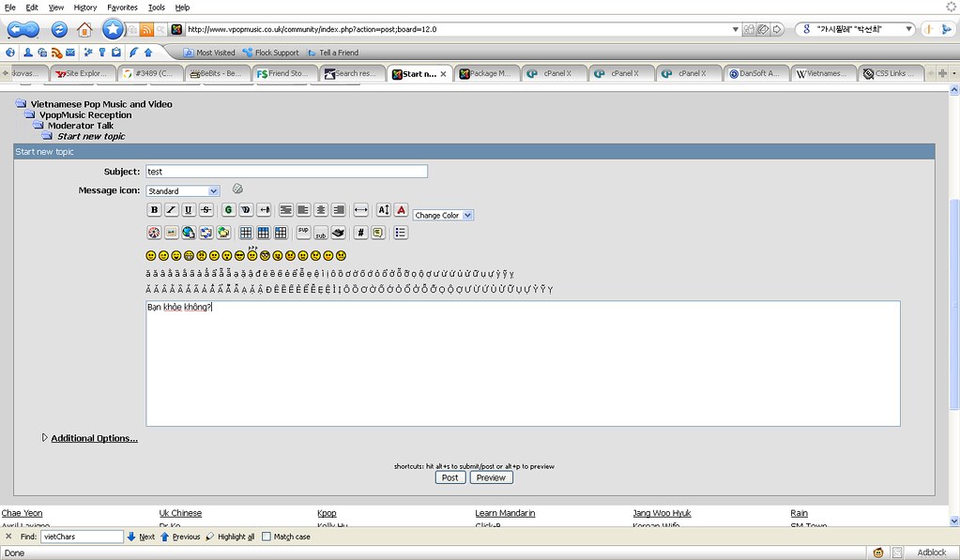The image size is (960, 560).
Task: Open the address bar history dropdown arrow
Action: coord(736,29)
